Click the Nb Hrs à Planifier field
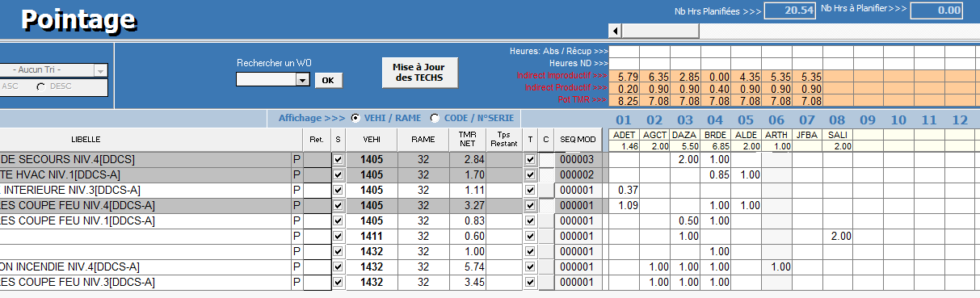This screenshot has width=980, height=298. pyautogui.click(x=937, y=10)
